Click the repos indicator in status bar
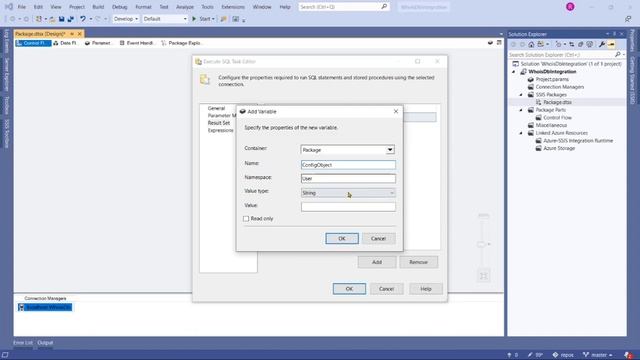This screenshot has height=360, width=640. pyautogui.click(x=563, y=355)
